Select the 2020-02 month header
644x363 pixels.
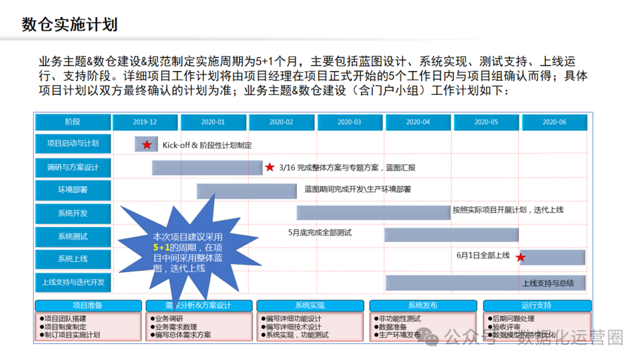281,122
